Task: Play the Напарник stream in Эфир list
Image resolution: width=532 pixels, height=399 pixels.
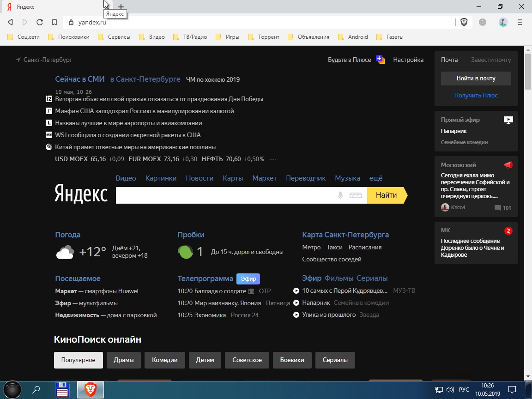Action: [x=296, y=302]
